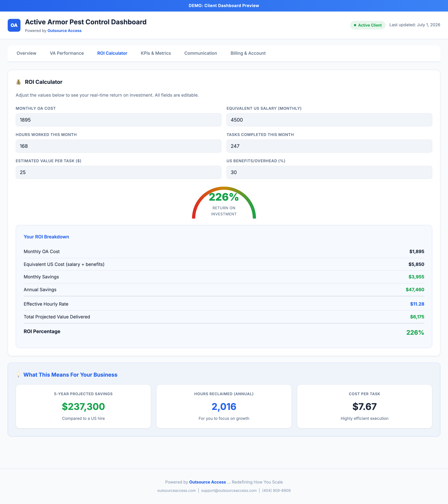The height and width of the screenshot is (504, 448).
Task: Click the Active Client badge
Action: tap(368, 25)
